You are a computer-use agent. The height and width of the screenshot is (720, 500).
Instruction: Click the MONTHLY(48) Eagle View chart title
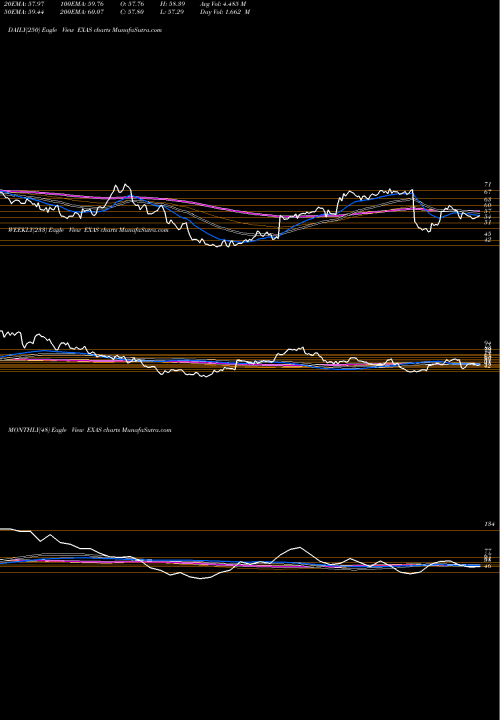tap(90, 430)
